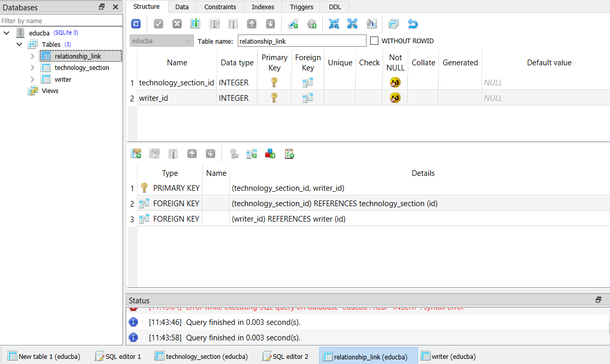Click the Table name input field
Screen dimensions: 610x364
302,41
